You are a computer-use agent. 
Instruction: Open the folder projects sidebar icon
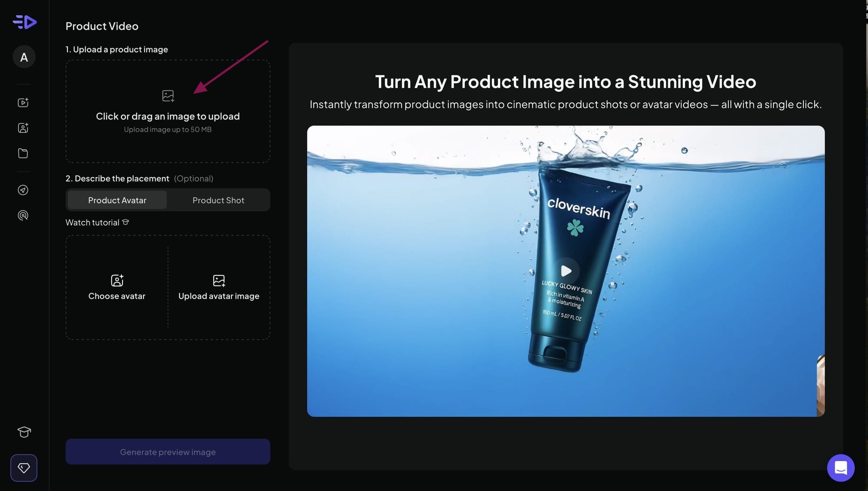(23, 153)
